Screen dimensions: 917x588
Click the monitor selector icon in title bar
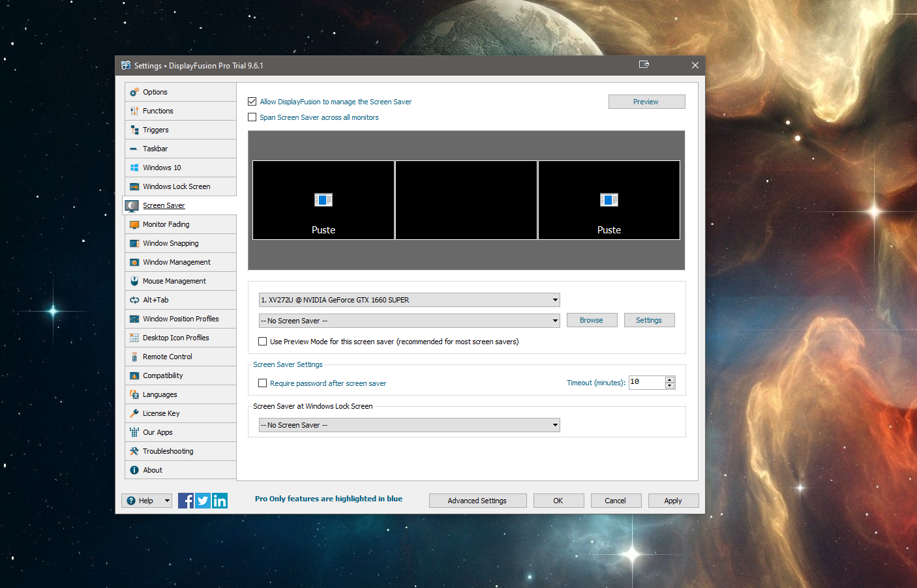point(644,65)
